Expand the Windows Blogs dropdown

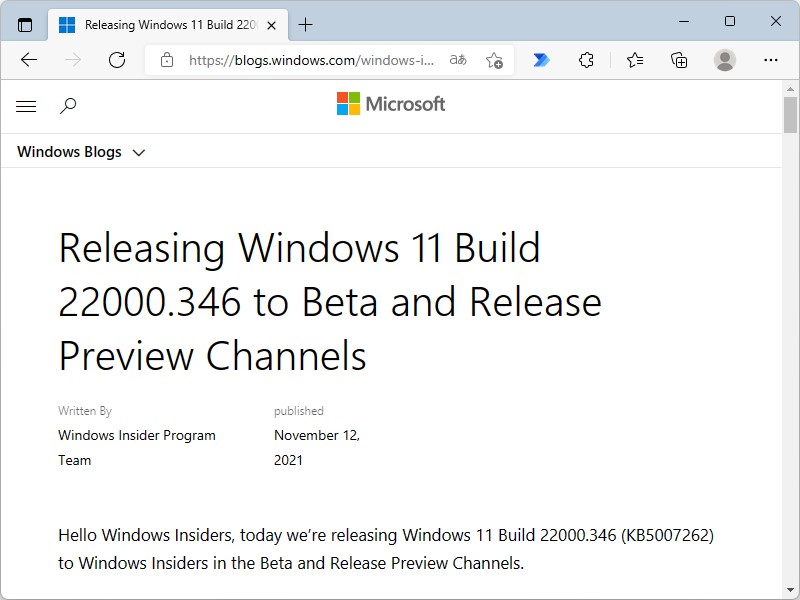(138, 152)
